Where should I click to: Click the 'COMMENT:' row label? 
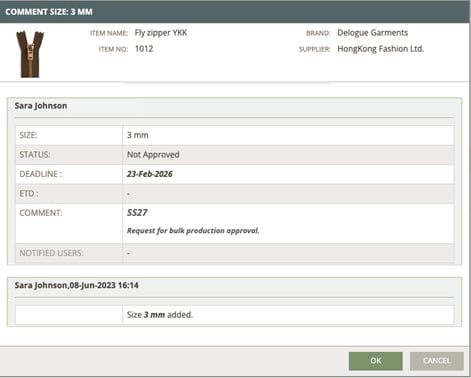(41, 213)
